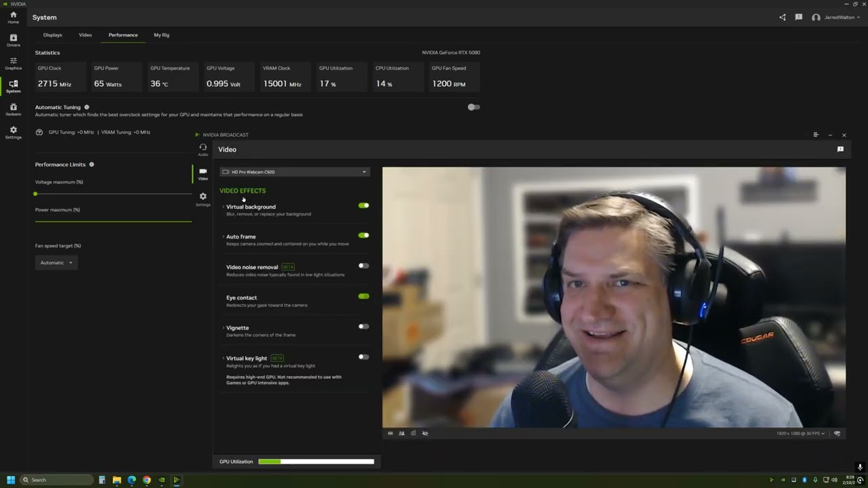Adjust the Power maximum slider
The height and width of the screenshot is (488, 868).
click(113, 221)
